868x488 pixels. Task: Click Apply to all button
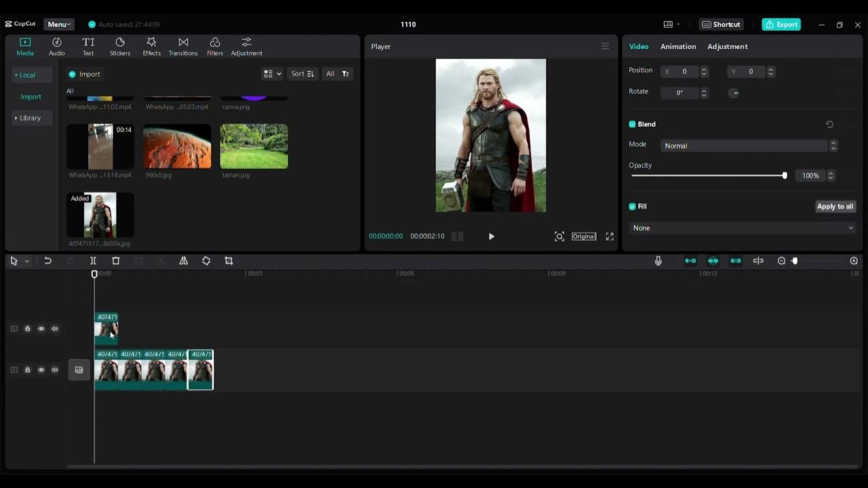coord(835,207)
